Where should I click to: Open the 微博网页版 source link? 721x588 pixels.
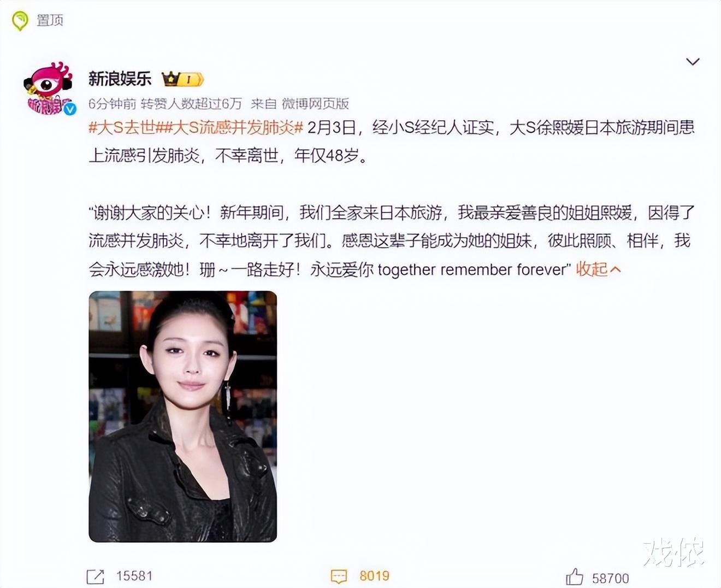tap(315, 103)
